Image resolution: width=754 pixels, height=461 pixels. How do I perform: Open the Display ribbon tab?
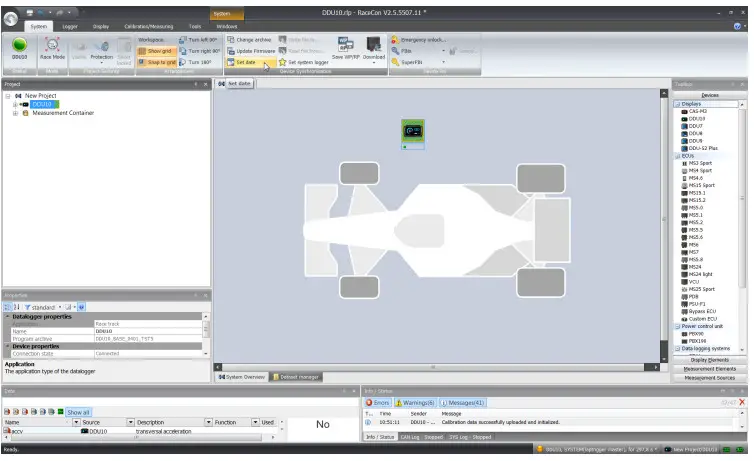pyautogui.click(x=101, y=26)
